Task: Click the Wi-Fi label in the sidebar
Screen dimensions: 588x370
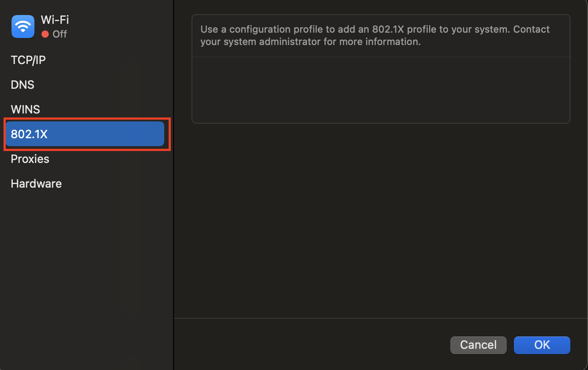Action: tap(54, 19)
